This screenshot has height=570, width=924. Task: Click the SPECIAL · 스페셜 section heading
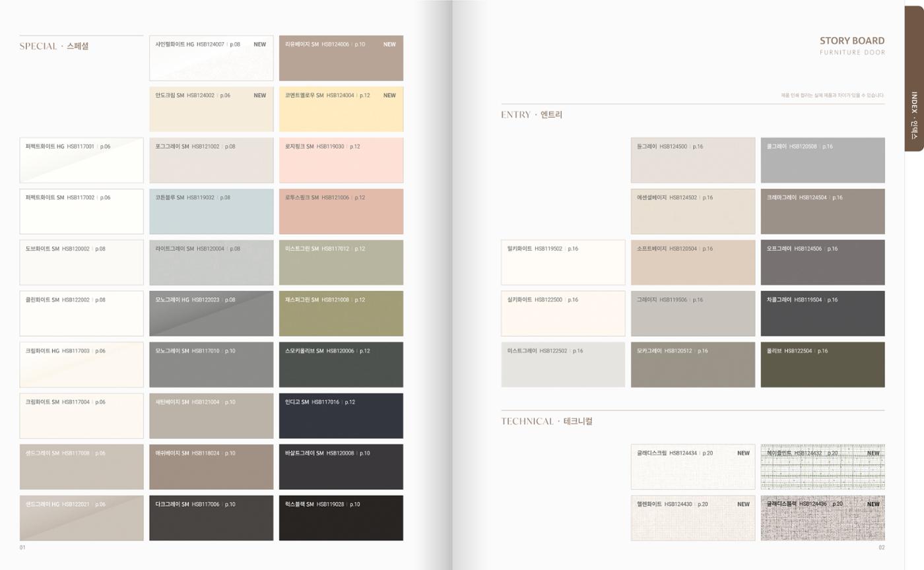pos(54,46)
